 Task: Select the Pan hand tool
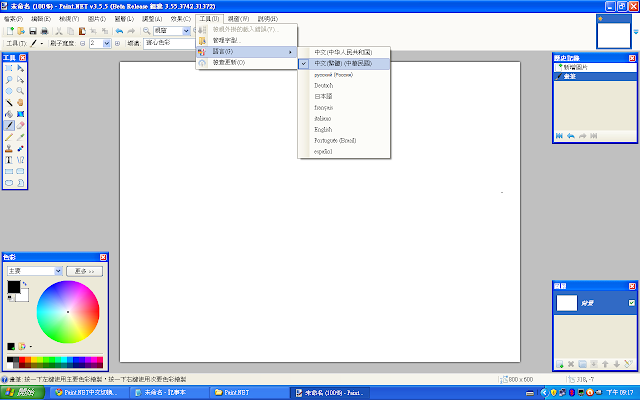pos(20,102)
